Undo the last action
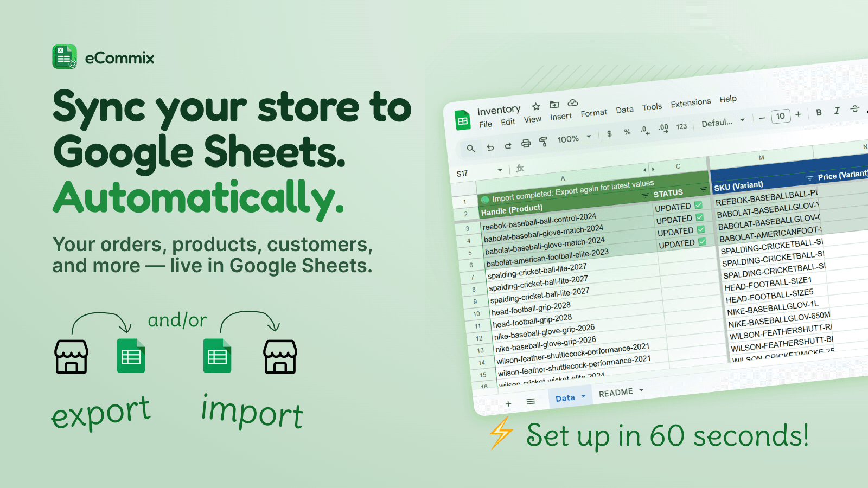 click(x=490, y=147)
